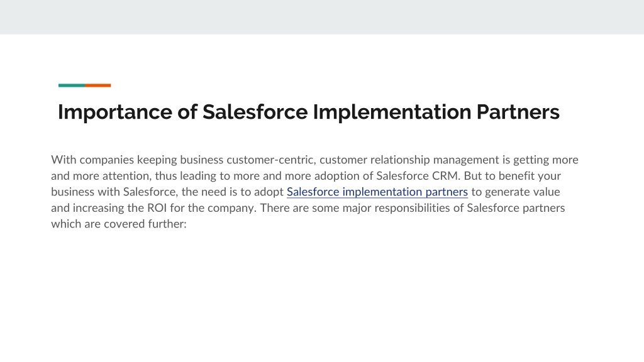Click the gray header band at top
Viewport: 644px width, 362px height.
pyautogui.click(x=322, y=17)
